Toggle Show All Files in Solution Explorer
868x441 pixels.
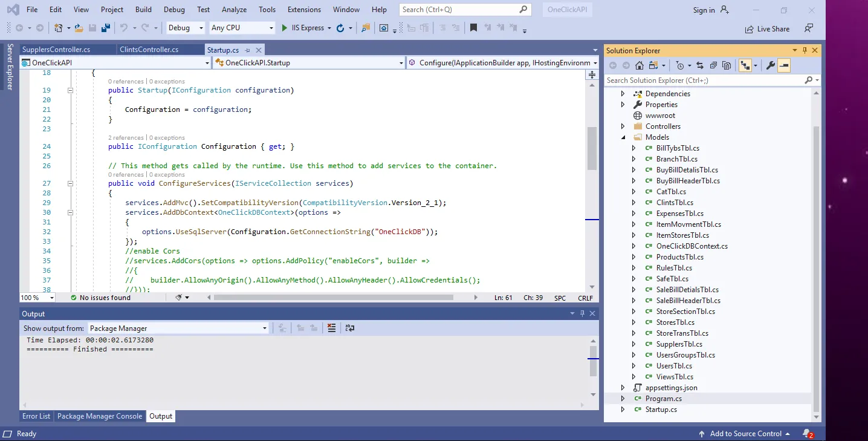[x=727, y=65]
